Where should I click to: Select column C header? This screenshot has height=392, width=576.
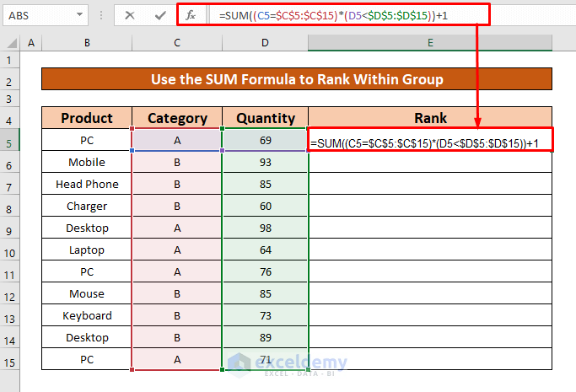177,43
